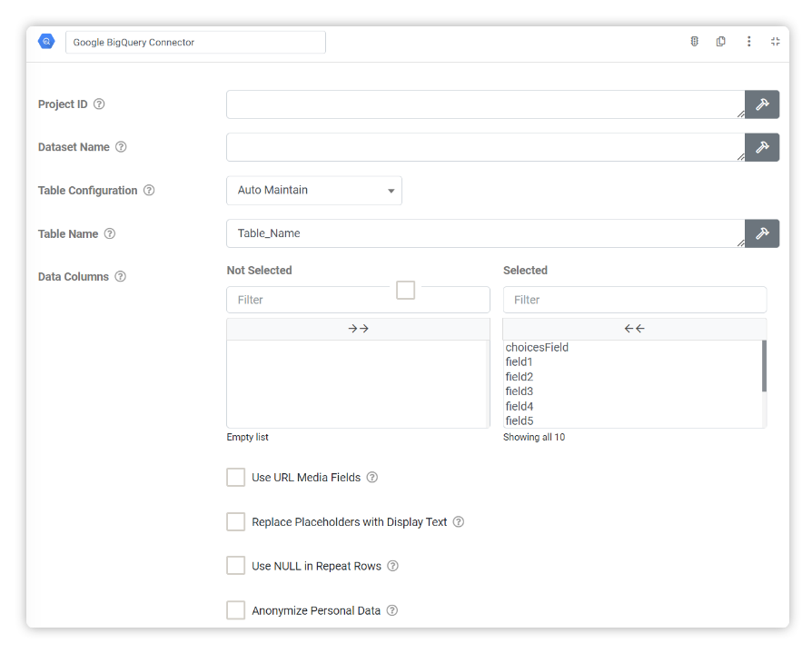Screen dimensions: 812x653
Task: Open the three-dot more options menu
Action: pos(748,42)
